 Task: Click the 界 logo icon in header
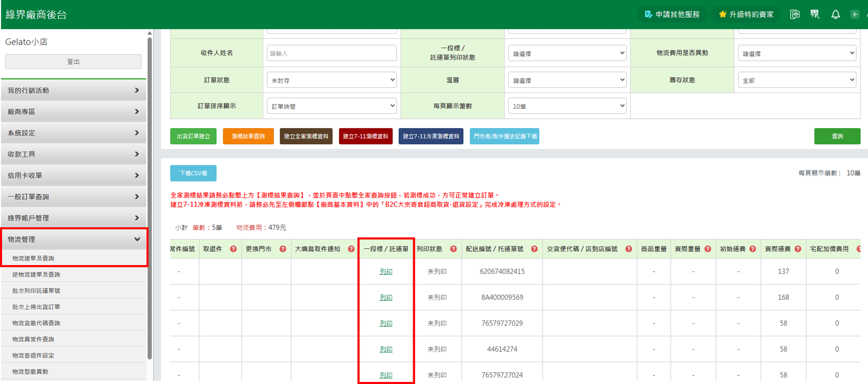(815, 14)
